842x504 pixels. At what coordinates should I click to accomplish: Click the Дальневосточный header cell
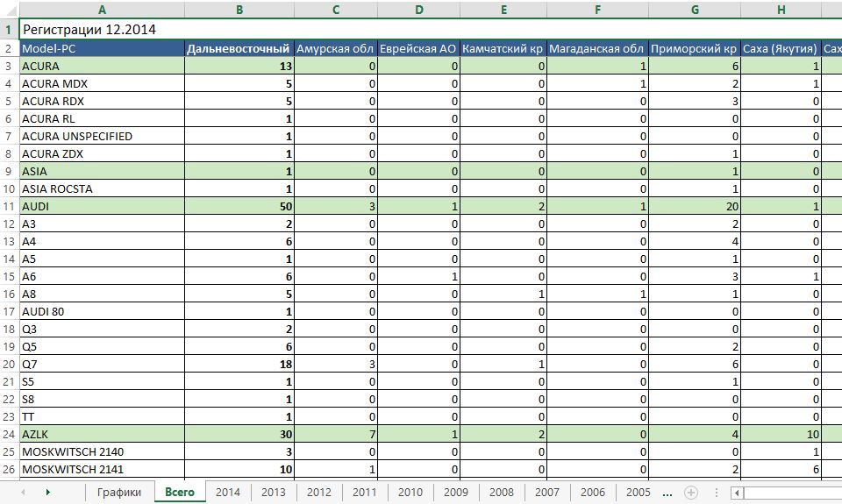[x=239, y=48]
